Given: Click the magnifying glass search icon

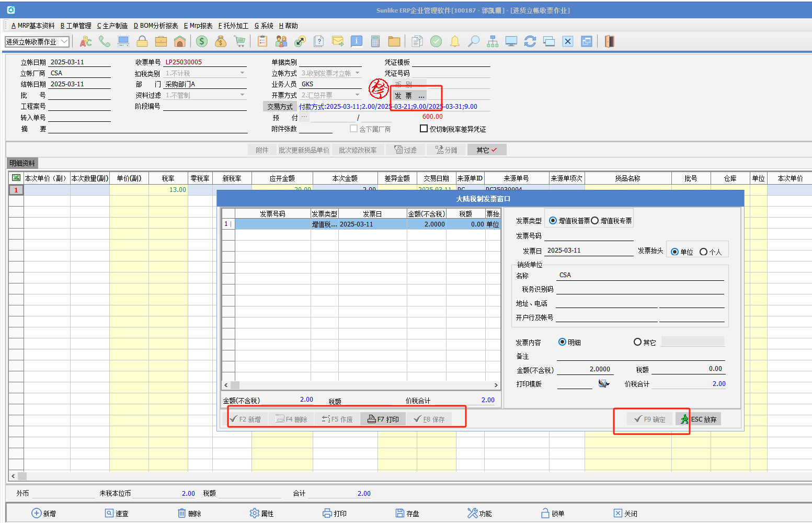Looking at the screenshot, I should tap(474, 41).
